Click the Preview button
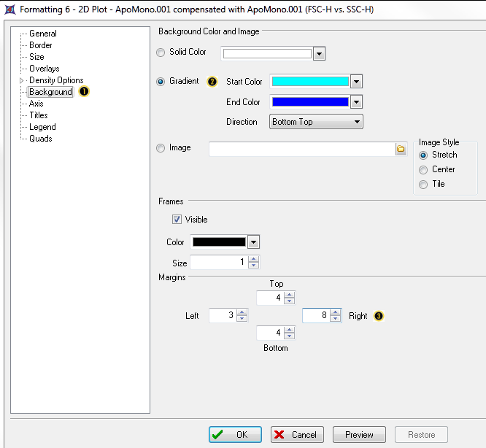The width and height of the screenshot is (486, 448). pos(359,435)
